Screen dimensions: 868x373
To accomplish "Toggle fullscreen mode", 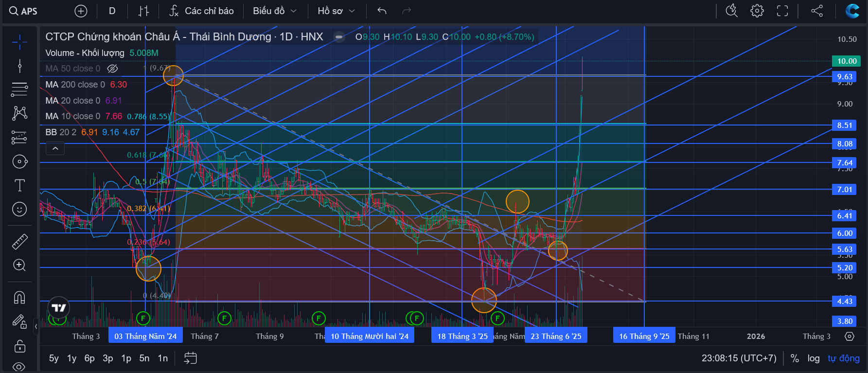I will pyautogui.click(x=782, y=11).
